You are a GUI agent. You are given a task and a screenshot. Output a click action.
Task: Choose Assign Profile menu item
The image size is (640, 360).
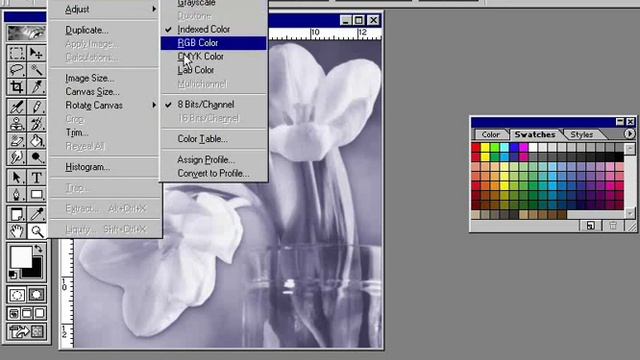(213, 160)
